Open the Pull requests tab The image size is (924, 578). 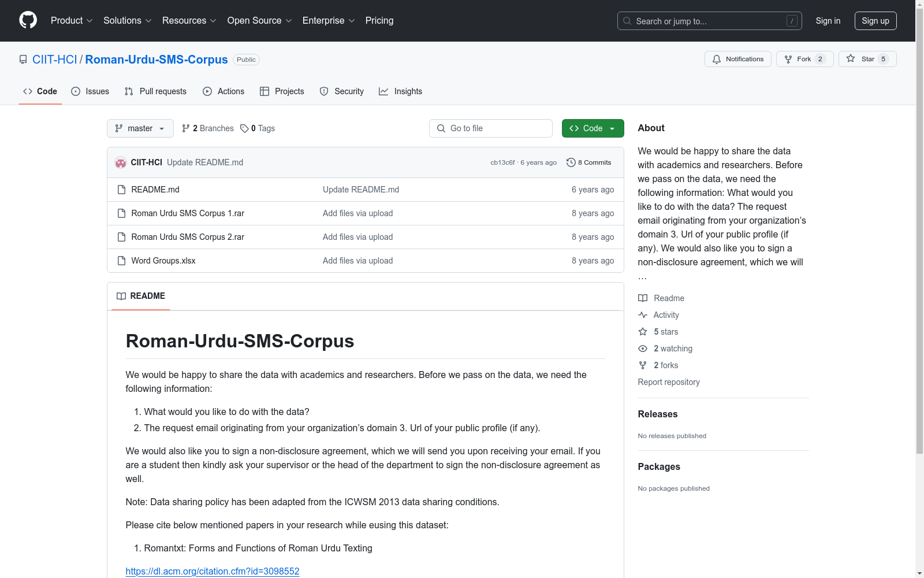tap(155, 91)
